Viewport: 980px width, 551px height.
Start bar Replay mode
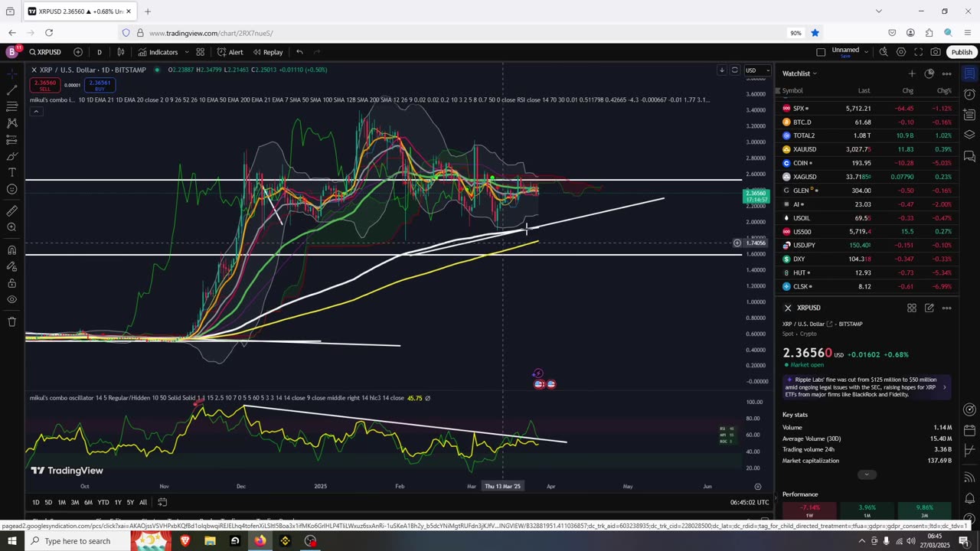tap(267, 52)
